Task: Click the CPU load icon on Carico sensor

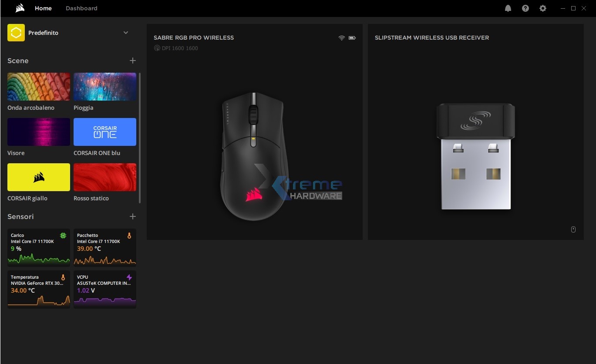Action: coord(63,236)
